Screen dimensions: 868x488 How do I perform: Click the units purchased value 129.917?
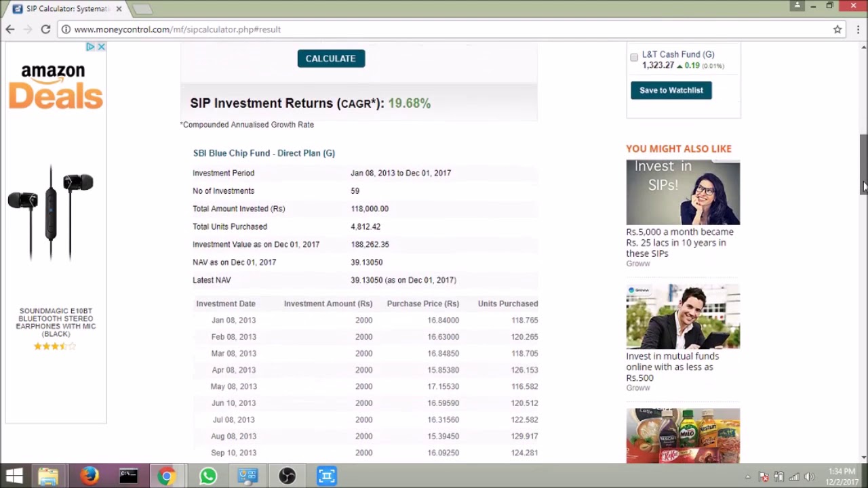click(x=524, y=436)
